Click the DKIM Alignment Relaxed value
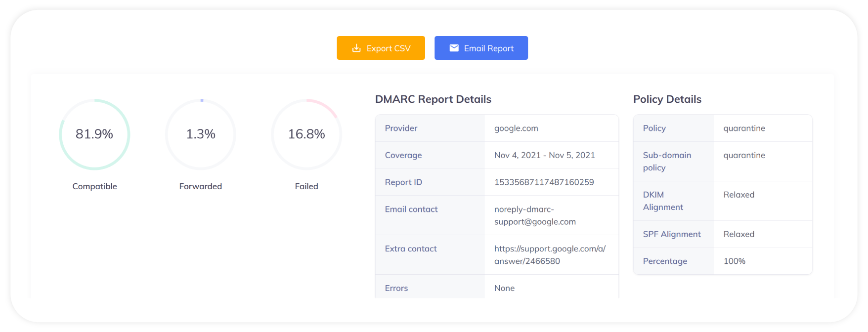This screenshot has height=332, width=868. click(x=738, y=195)
